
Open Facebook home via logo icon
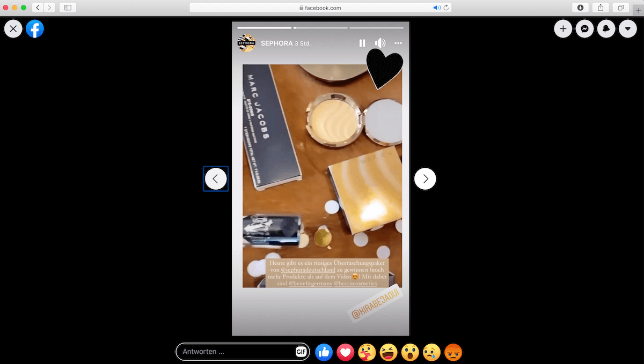click(x=35, y=29)
